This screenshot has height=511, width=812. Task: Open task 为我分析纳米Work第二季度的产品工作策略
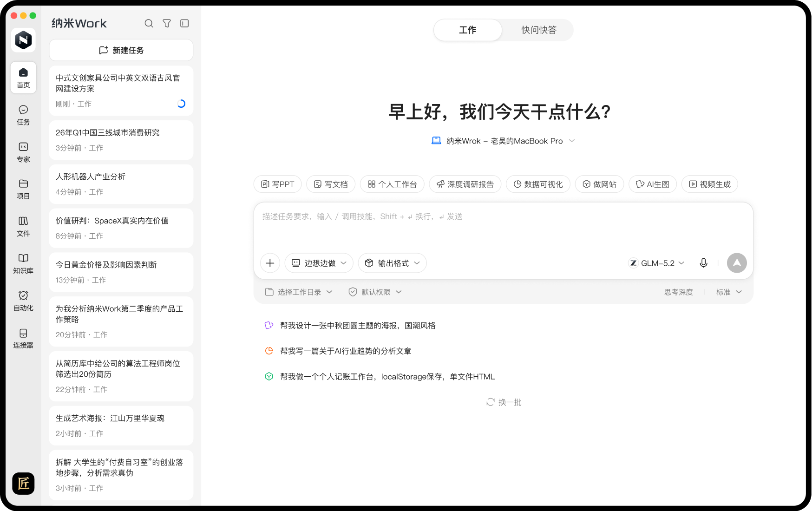tap(121, 321)
